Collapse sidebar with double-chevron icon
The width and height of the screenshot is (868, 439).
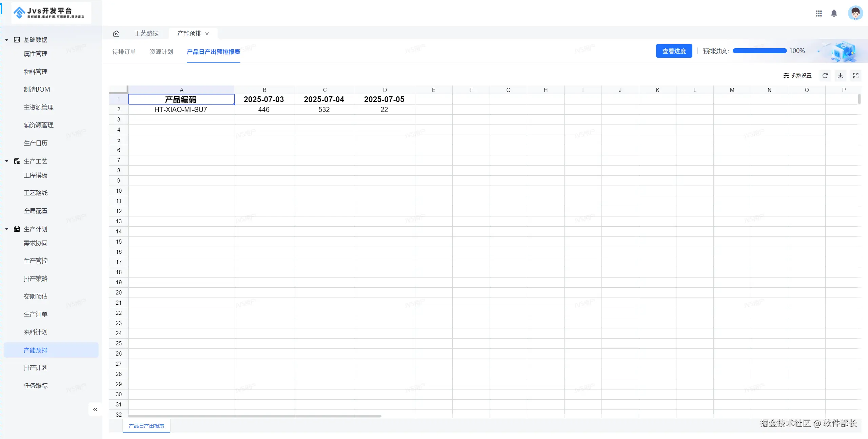pyautogui.click(x=95, y=409)
